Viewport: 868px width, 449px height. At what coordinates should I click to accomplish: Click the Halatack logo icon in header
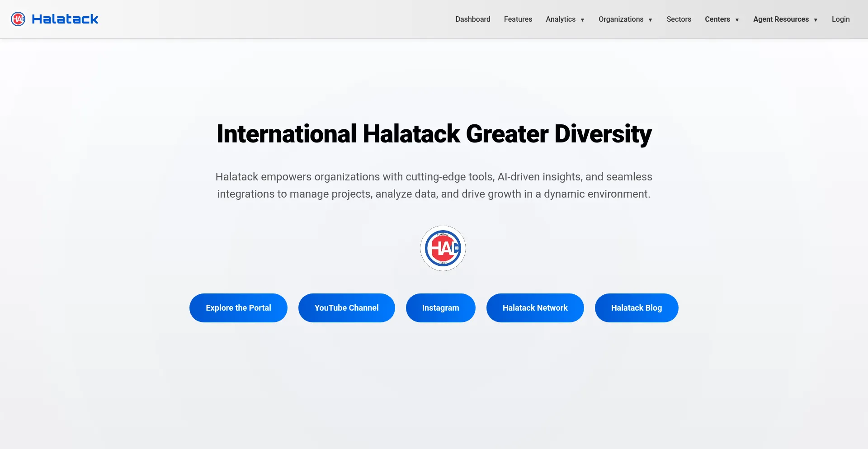18,19
